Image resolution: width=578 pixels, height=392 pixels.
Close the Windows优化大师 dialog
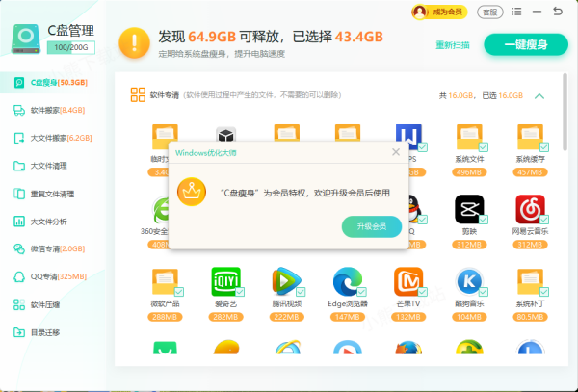point(396,152)
